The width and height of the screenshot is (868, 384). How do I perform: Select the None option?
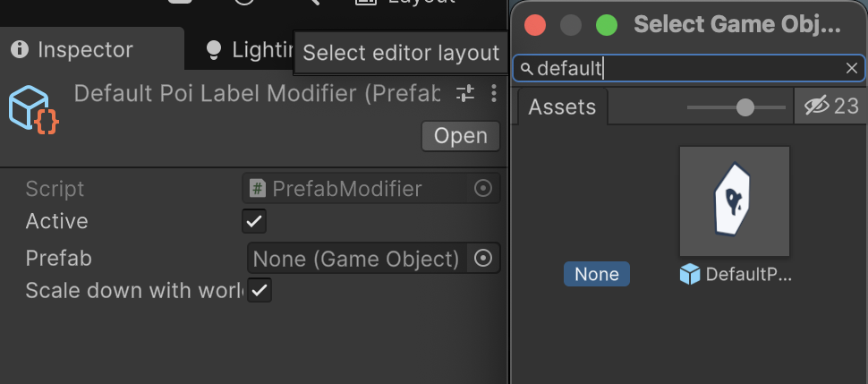[x=597, y=274]
